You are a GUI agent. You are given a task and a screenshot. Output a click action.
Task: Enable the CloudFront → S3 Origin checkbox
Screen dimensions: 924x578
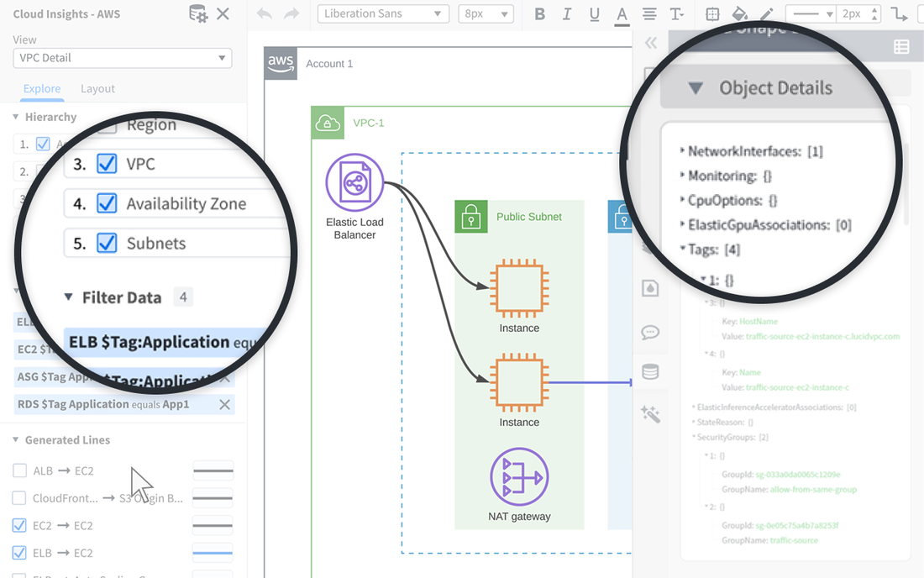pos(19,498)
